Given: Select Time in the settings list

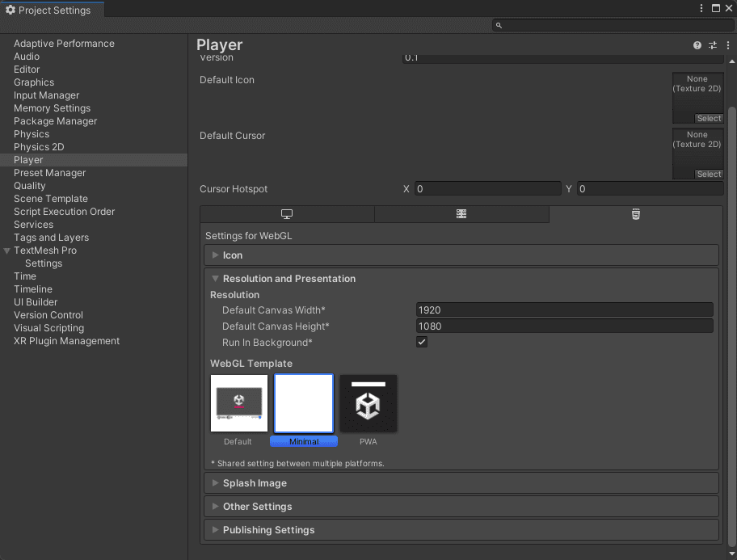Looking at the screenshot, I should tap(24, 276).
